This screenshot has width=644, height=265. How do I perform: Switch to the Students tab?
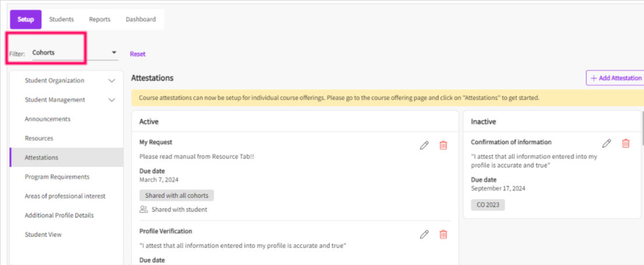[61, 19]
